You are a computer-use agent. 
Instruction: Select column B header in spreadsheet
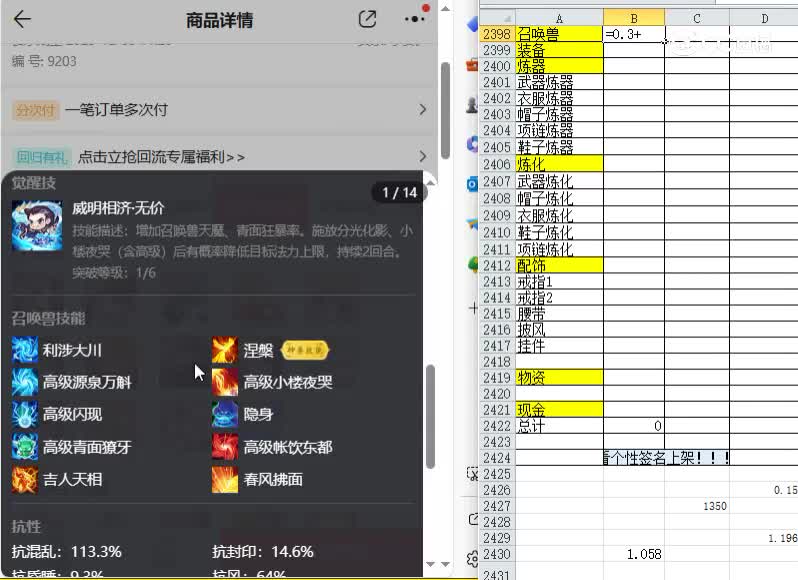click(634, 19)
